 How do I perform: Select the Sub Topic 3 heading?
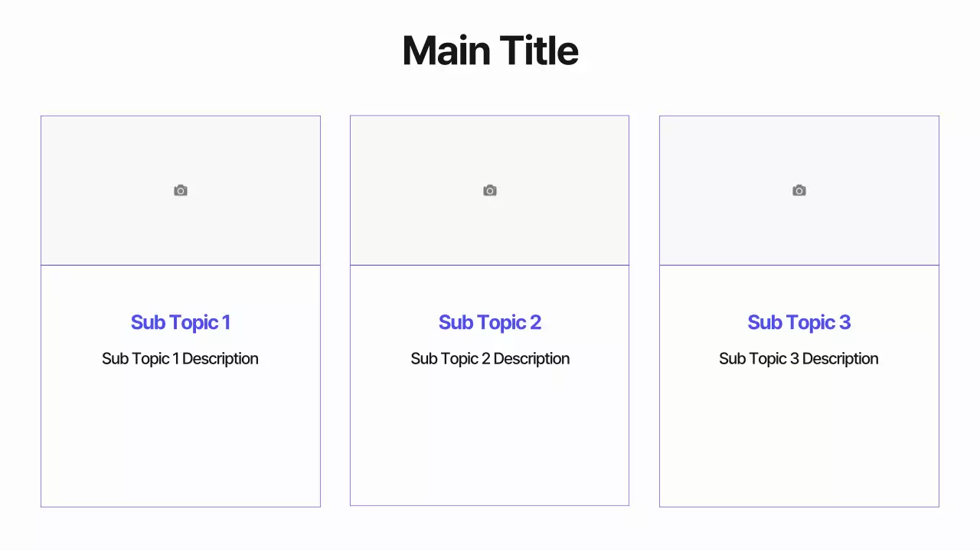(799, 322)
